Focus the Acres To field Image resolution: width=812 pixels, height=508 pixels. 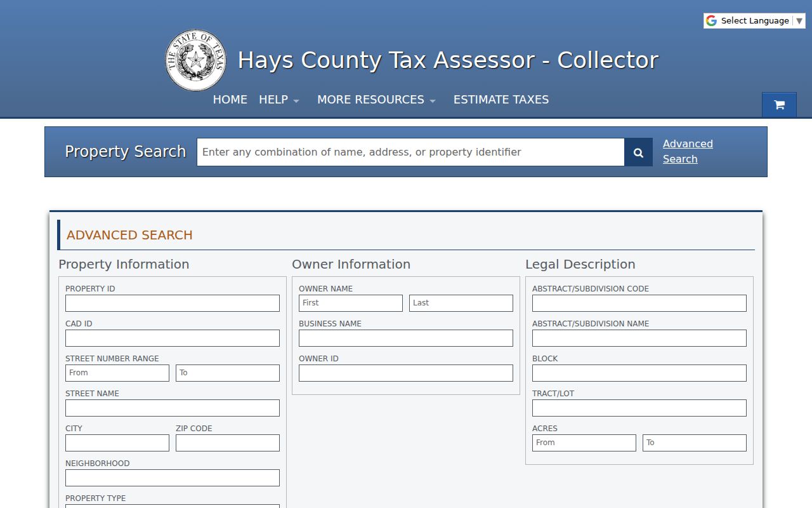(695, 443)
